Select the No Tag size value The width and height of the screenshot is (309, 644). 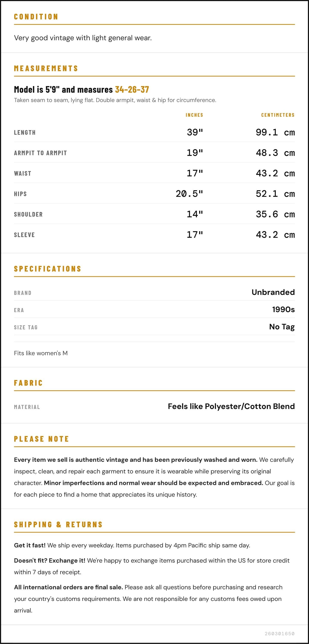(x=282, y=327)
